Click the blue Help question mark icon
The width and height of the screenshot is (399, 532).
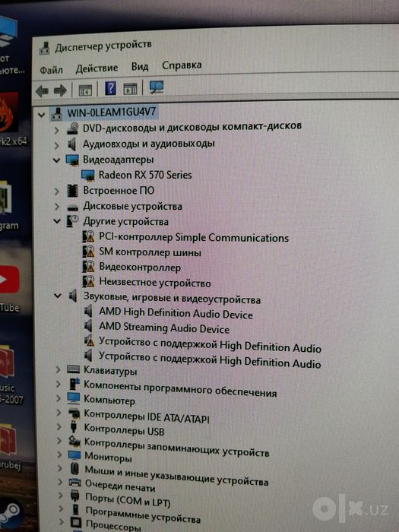coord(110,89)
